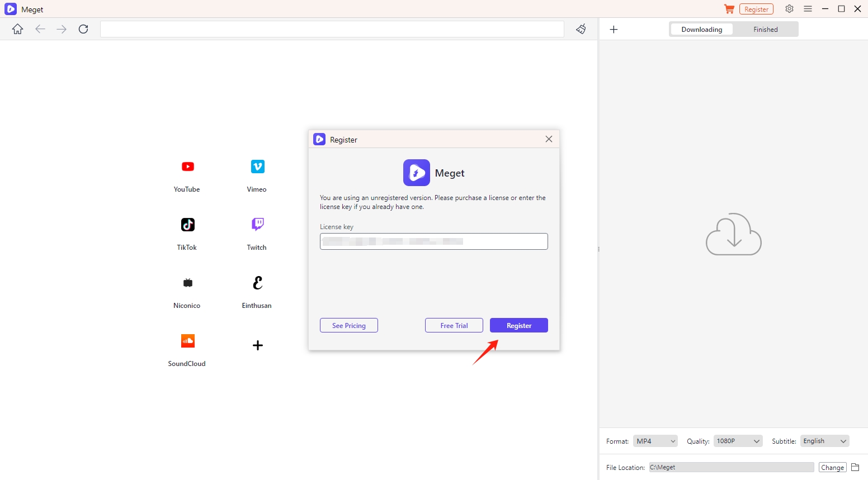Navigate forward with the right arrow

[x=62, y=29]
